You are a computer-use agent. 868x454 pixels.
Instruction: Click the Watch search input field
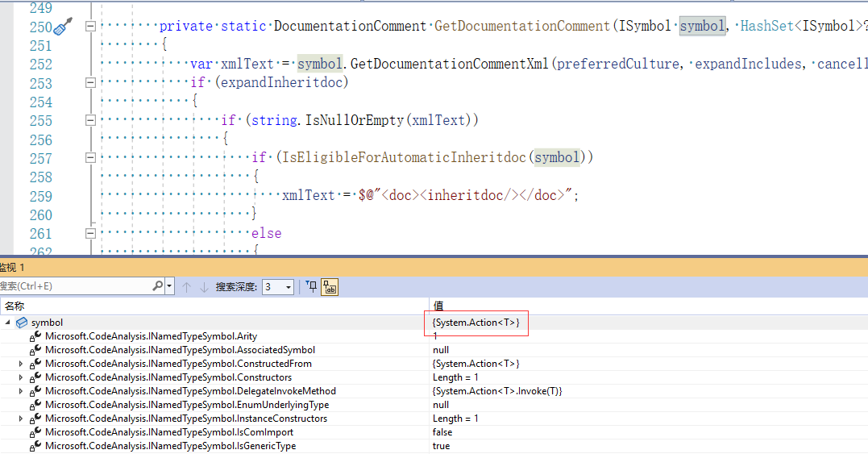point(75,286)
